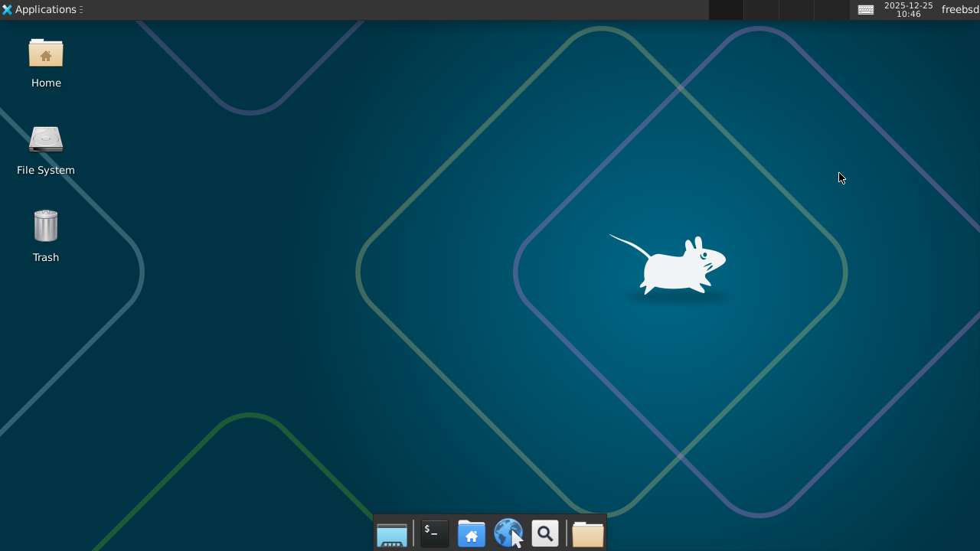Click the keyboard layout indicator in the panel
Image resolution: width=980 pixels, height=551 pixels.
point(866,10)
